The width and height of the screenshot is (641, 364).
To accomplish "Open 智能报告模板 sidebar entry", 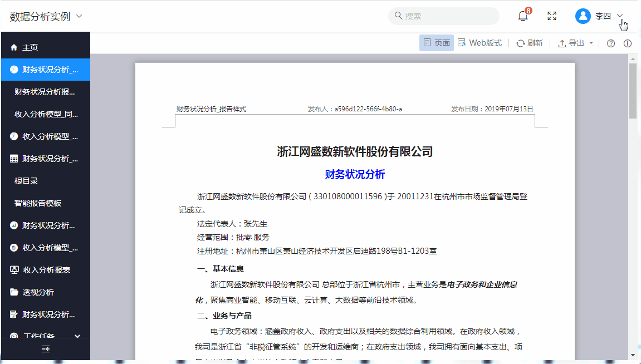I will [x=38, y=203].
